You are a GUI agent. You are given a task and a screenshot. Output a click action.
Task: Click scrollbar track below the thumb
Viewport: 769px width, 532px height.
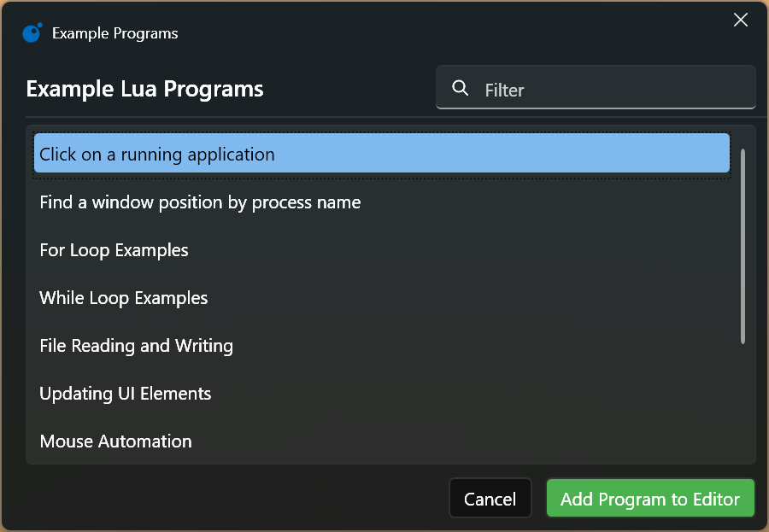pyautogui.click(x=743, y=402)
